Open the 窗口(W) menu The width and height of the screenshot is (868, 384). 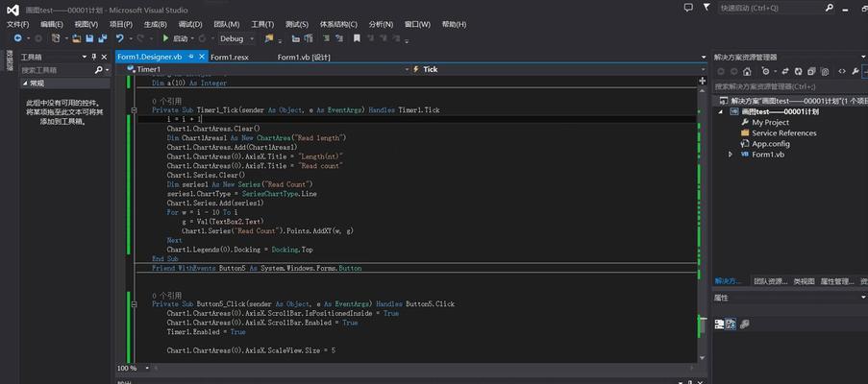[x=417, y=24]
